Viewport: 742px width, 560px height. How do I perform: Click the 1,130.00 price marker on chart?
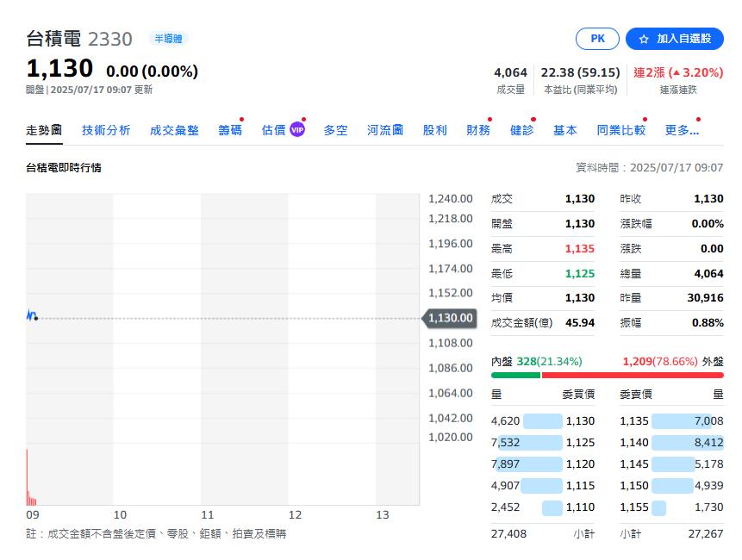click(x=449, y=318)
